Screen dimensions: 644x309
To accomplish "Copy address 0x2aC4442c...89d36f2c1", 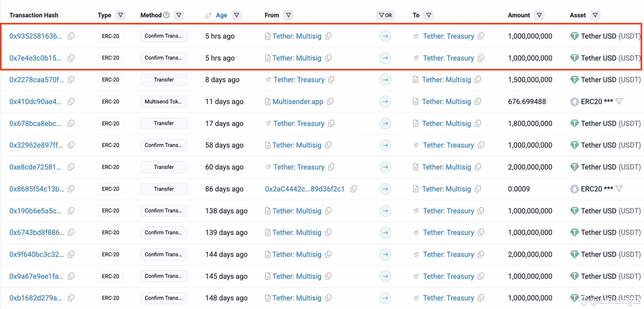I will click(354, 189).
